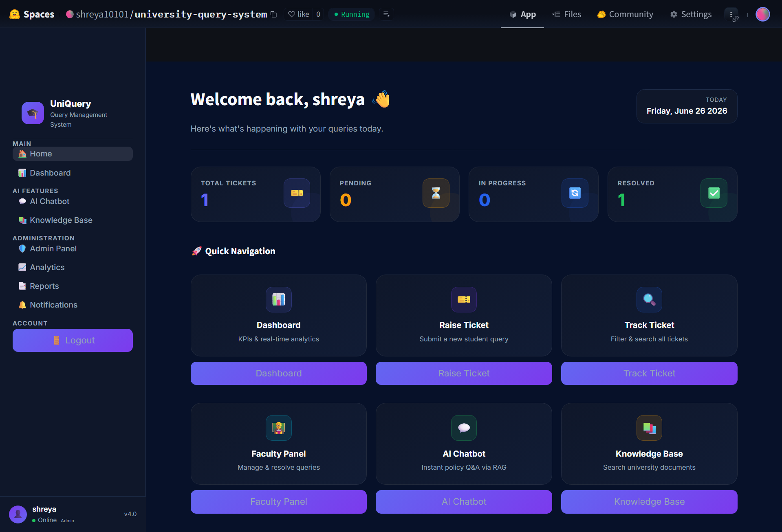
Task: Open AI Chatbot in the sidebar
Action: pos(73,201)
